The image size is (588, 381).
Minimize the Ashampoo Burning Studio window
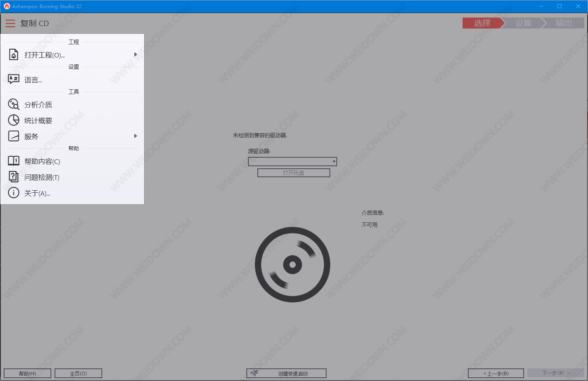pos(541,6)
